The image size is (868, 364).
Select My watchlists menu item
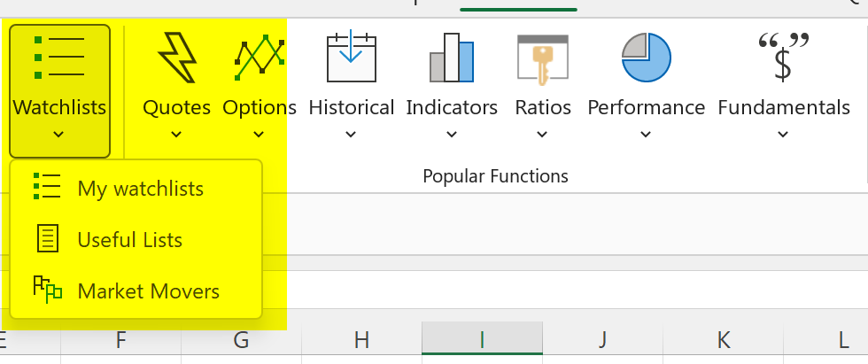(136, 189)
